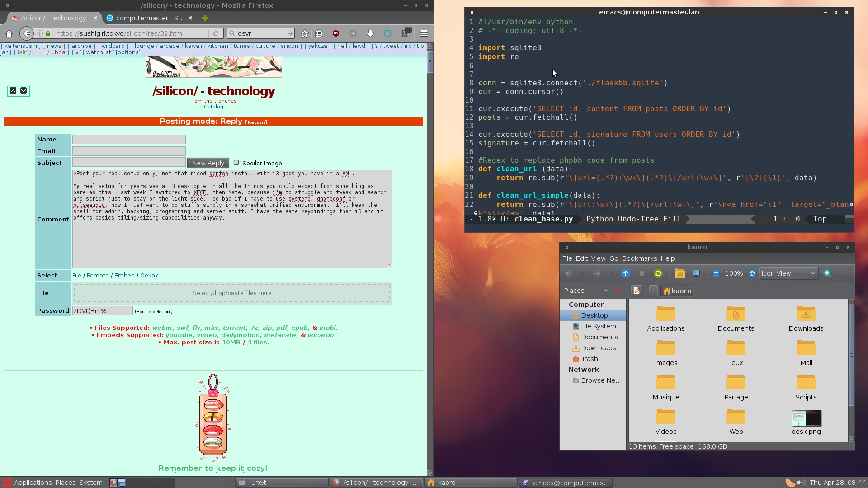The width and height of the screenshot is (868, 488).
Task: Bookmark this page with star icon
Action: (x=305, y=33)
